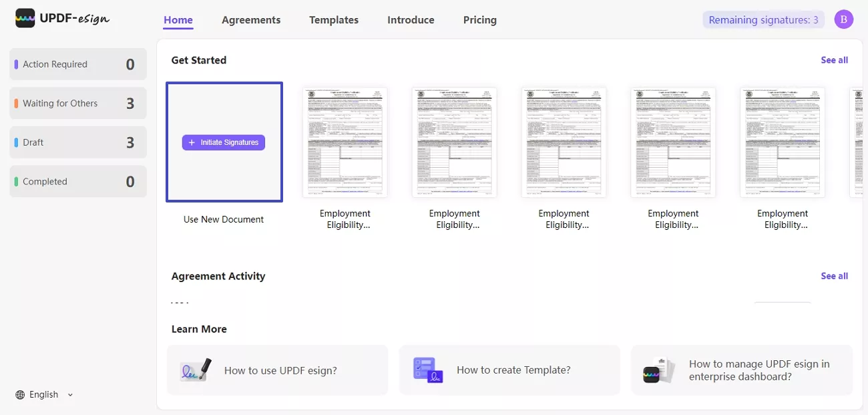
Task: Click the globe language icon
Action: point(20,395)
